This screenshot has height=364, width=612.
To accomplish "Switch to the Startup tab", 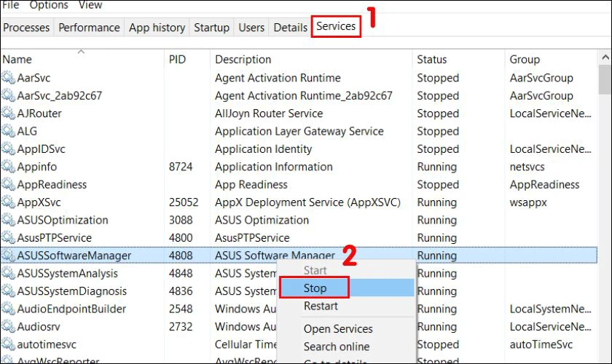I will [x=211, y=28].
